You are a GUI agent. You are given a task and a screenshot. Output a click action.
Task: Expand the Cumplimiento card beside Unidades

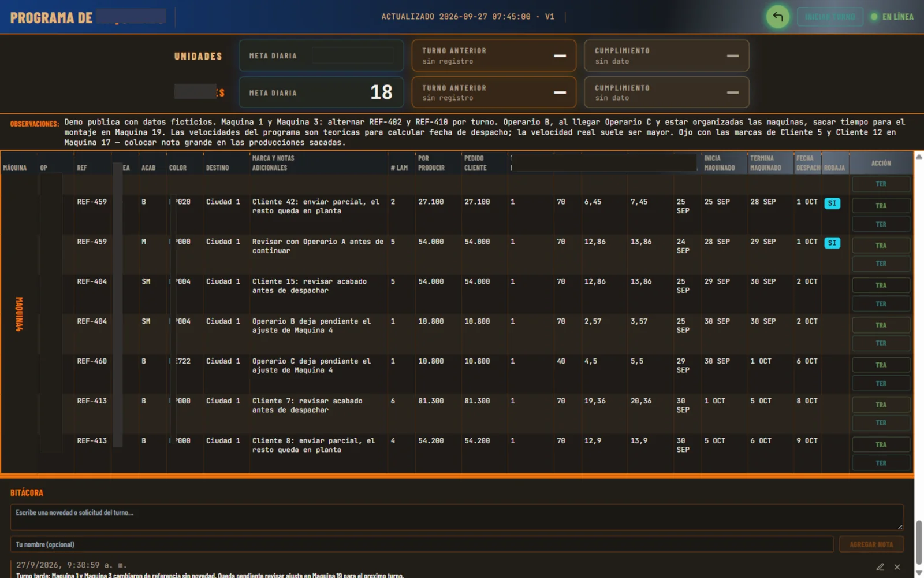click(666, 55)
